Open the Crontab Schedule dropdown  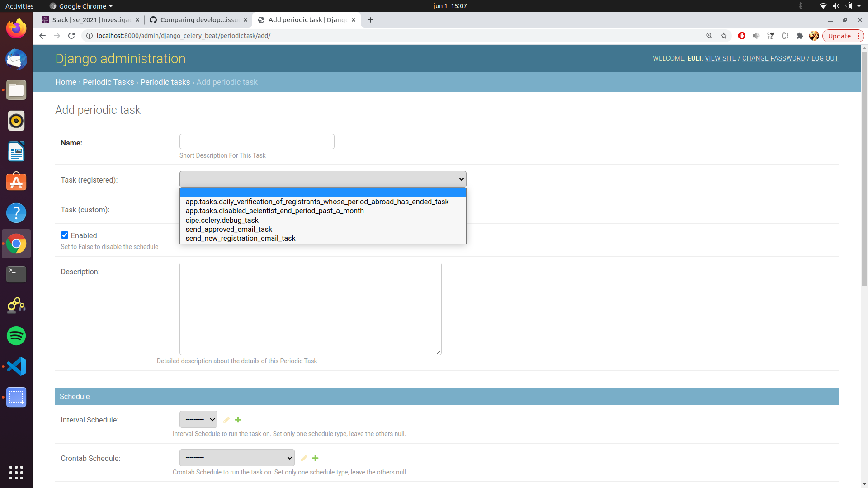click(x=237, y=458)
